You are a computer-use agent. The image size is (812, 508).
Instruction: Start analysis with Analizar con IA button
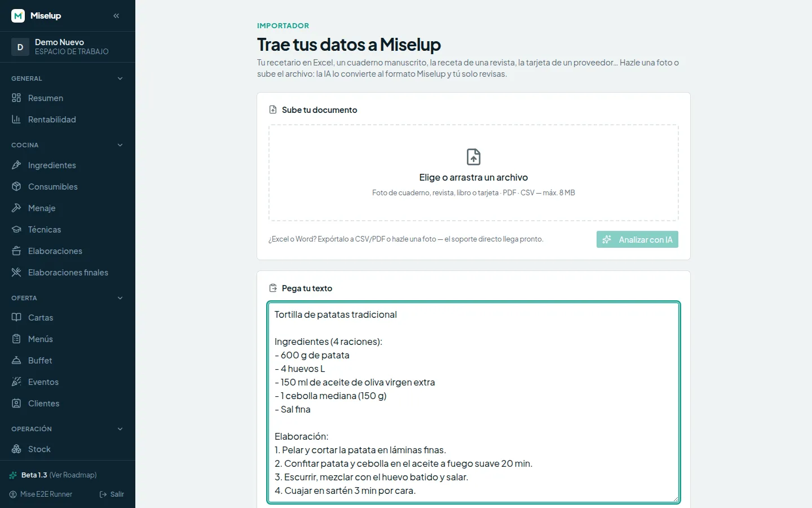(637, 239)
